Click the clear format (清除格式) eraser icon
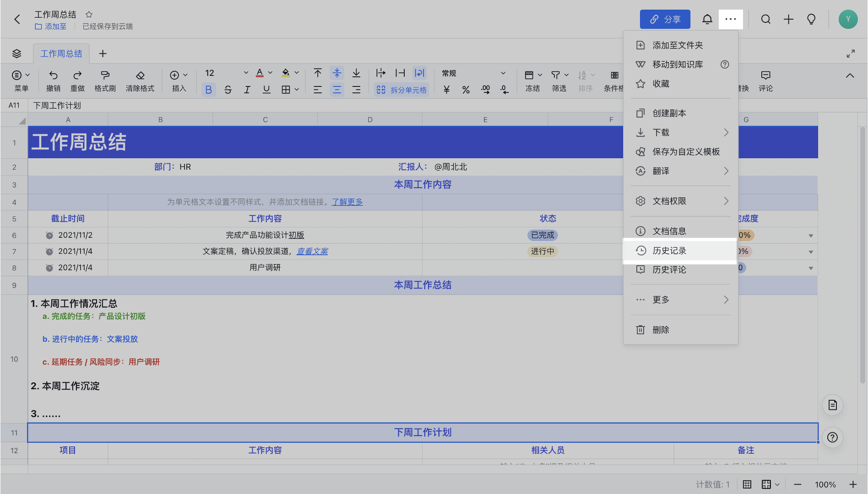Viewport: 868px width, 494px height. click(x=140, y=75)
